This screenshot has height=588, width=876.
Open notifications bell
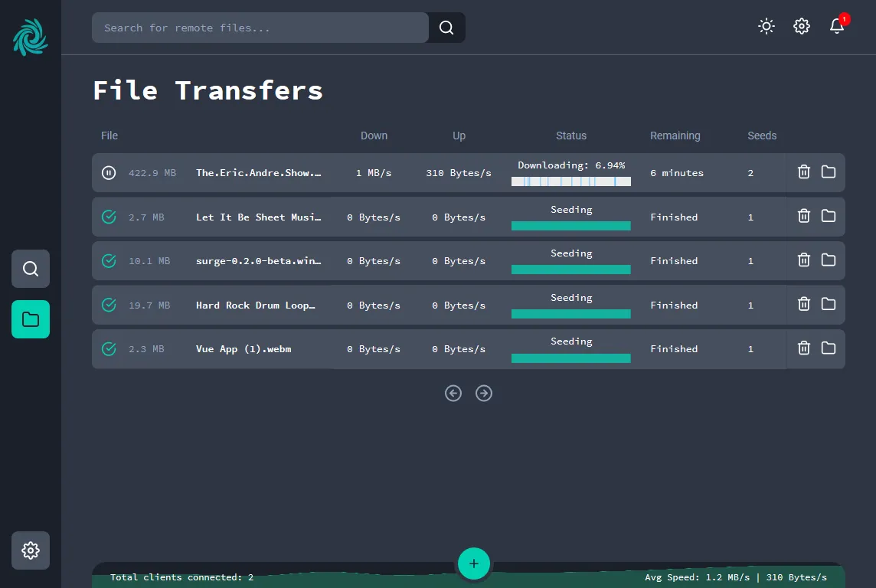coord(837,27)
